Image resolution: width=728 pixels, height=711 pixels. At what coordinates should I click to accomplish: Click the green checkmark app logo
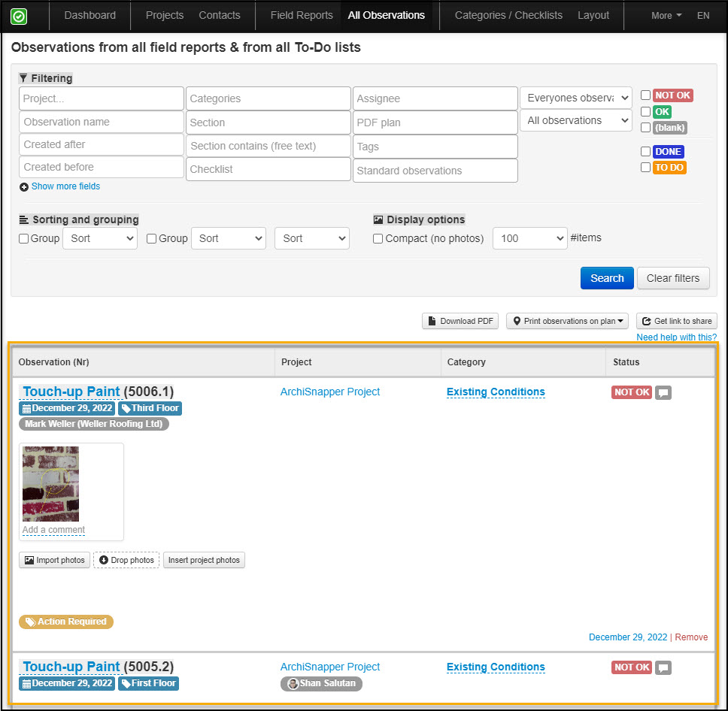coord(19,17)
